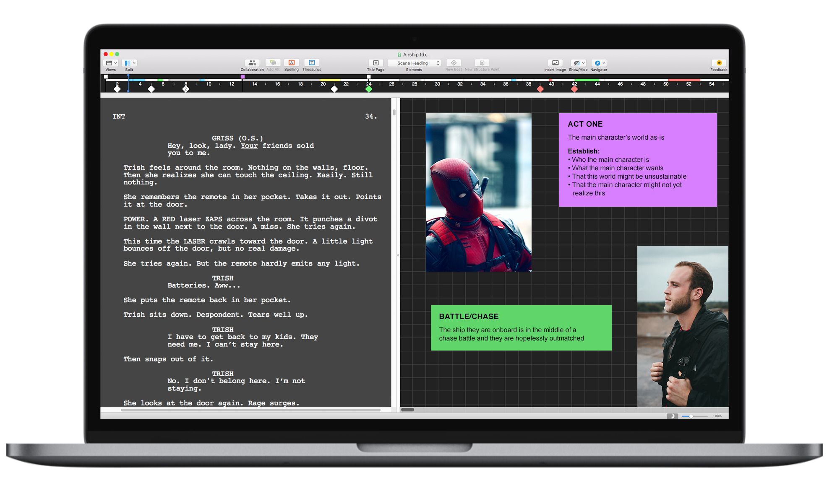Expand the Views dropdown arrow
This screenshot has height=504, width=832.
(115, 63)
